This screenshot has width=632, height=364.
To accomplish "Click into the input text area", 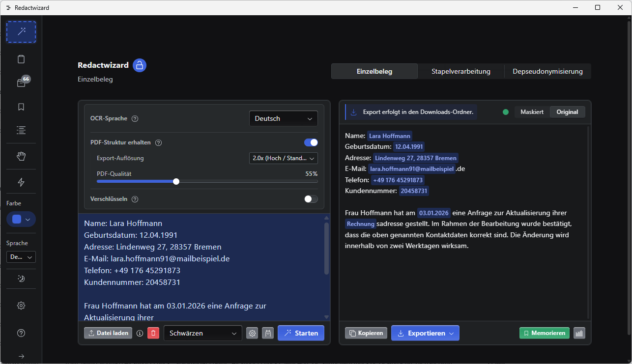I will tap(201, 267).
